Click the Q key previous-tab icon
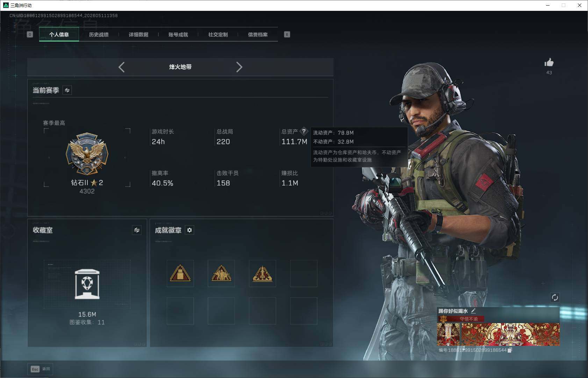This screenshot has height=378, width=588. point(30,34)
